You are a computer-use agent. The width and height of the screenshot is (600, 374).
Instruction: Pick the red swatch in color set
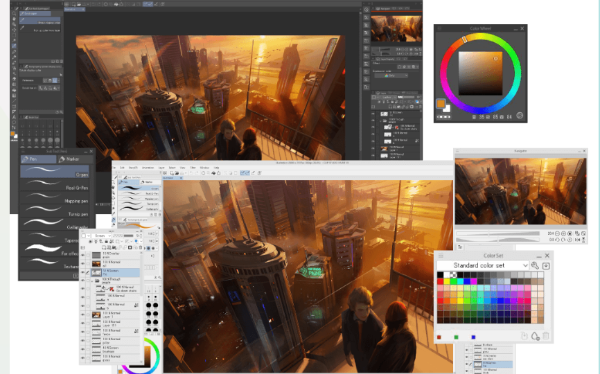[x=440, y=281]
